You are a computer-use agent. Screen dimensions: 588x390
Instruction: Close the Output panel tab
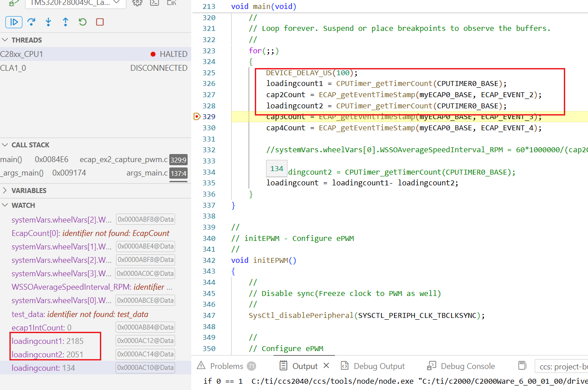(x=326, y=366)
